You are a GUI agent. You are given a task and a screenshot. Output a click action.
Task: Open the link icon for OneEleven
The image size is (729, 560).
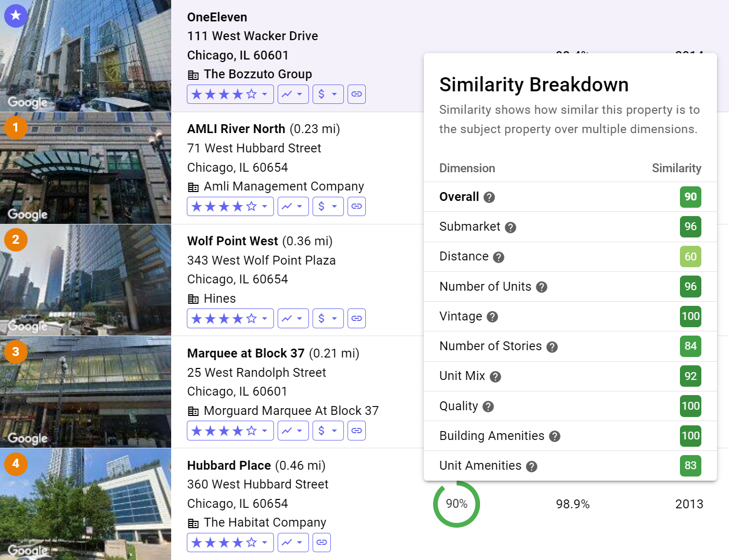pos(356,94)
